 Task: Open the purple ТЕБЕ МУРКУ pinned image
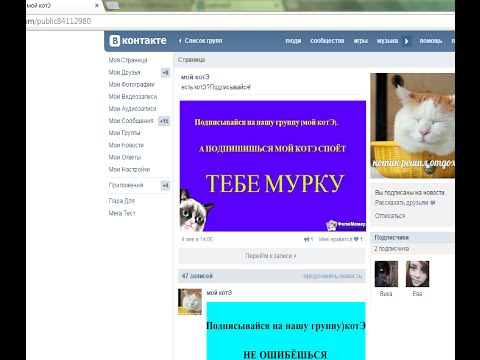coord(273,166)
